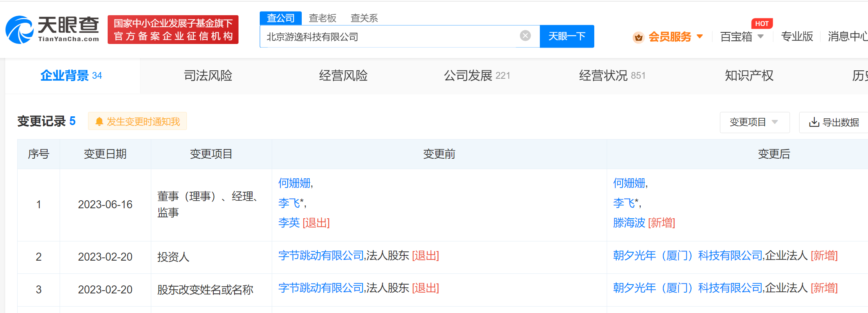Click the download icon on 导出数据
Screen dimensions: 868x313
tap(814, 122)
